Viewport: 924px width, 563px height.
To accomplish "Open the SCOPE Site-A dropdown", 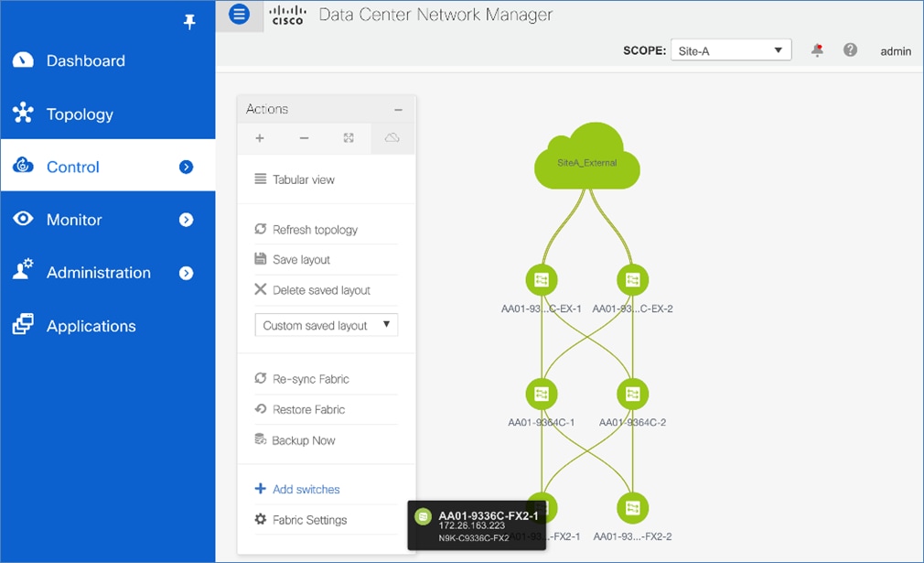I will 731,50.
